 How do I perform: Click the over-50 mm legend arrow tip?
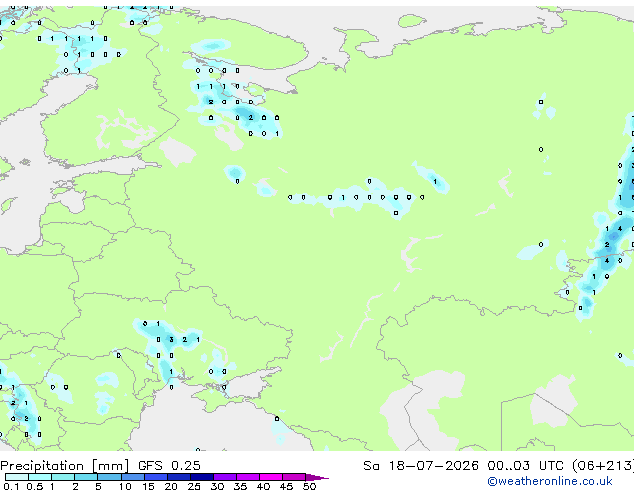317,477
